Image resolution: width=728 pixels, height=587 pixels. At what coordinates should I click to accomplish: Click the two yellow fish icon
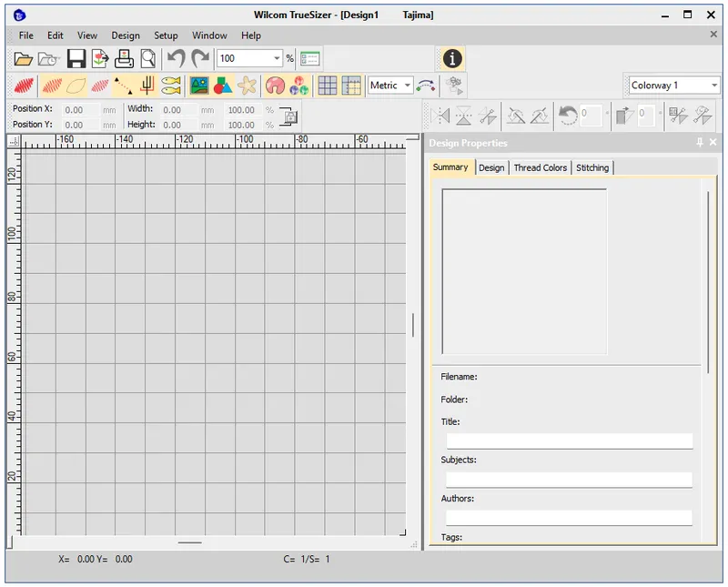171,86
